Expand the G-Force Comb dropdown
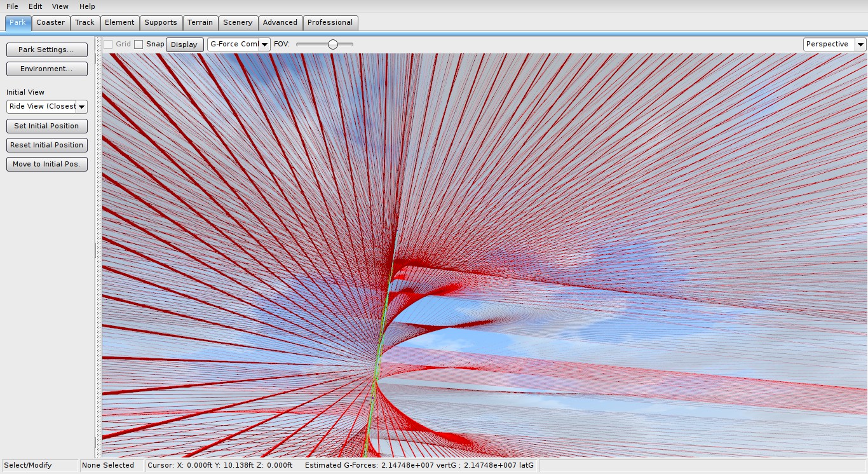Viewport: 868px width, 474px height. (239, 44)
